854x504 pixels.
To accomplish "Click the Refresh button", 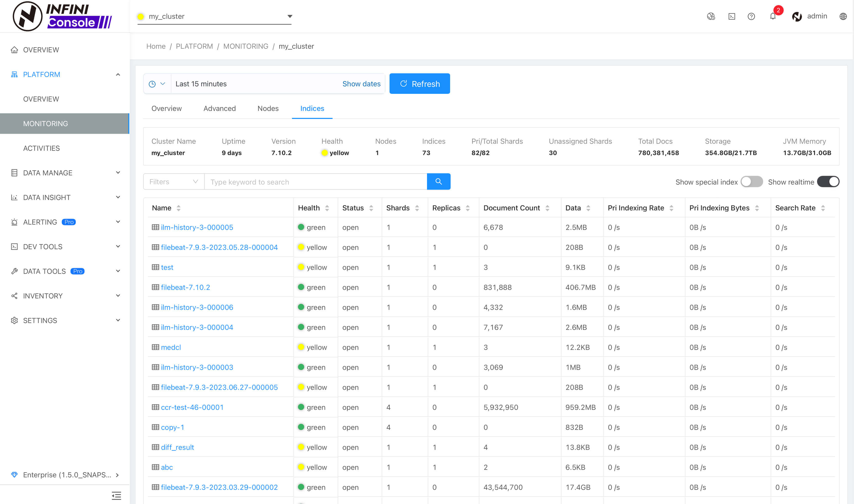I will pos(420,84).
